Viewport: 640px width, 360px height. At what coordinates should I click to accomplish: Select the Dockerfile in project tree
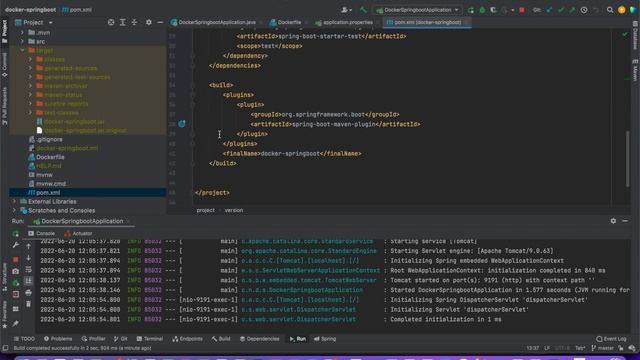click(46, 157)
